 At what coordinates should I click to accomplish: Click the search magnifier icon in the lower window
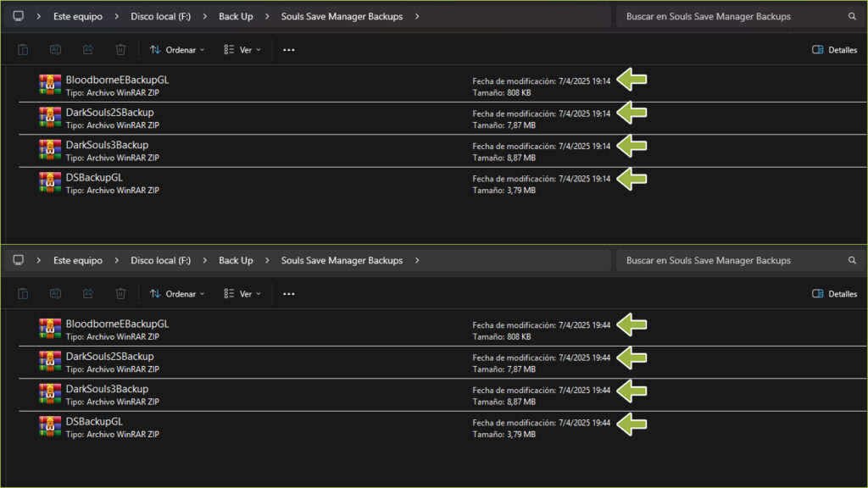[852, 260]
